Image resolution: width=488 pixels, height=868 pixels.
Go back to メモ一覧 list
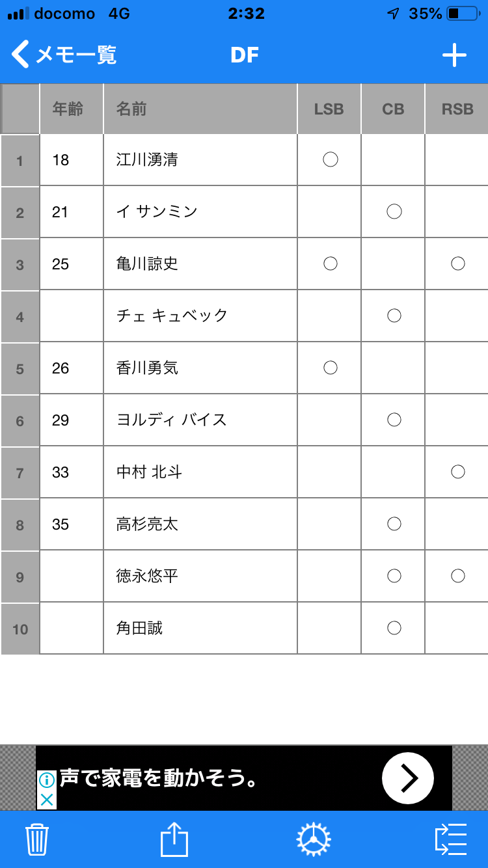[x=64, y=55]
